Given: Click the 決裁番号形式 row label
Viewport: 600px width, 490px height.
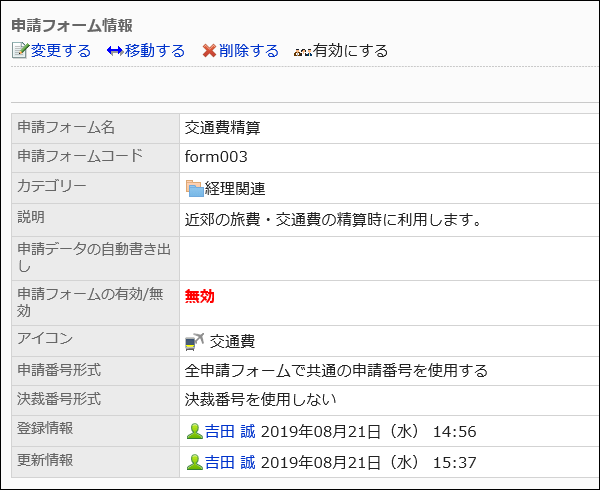Looking at the screenshot, I should tap(59, 399).
